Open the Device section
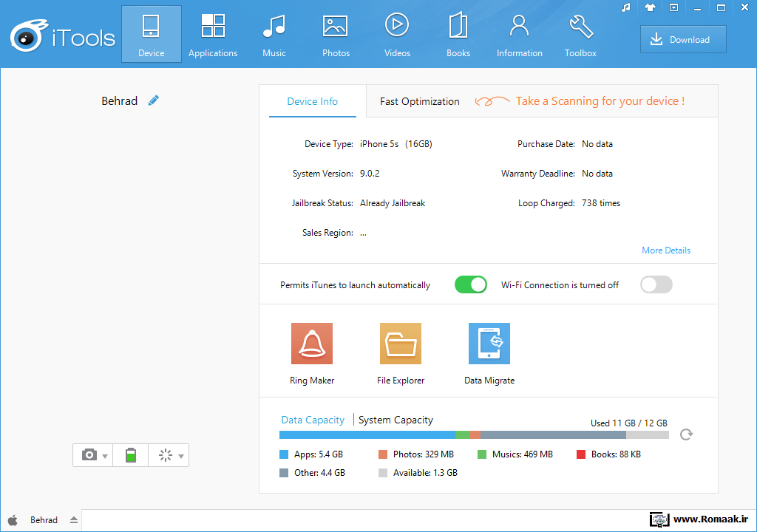This screenshot has width=757, height=532. 151,34
